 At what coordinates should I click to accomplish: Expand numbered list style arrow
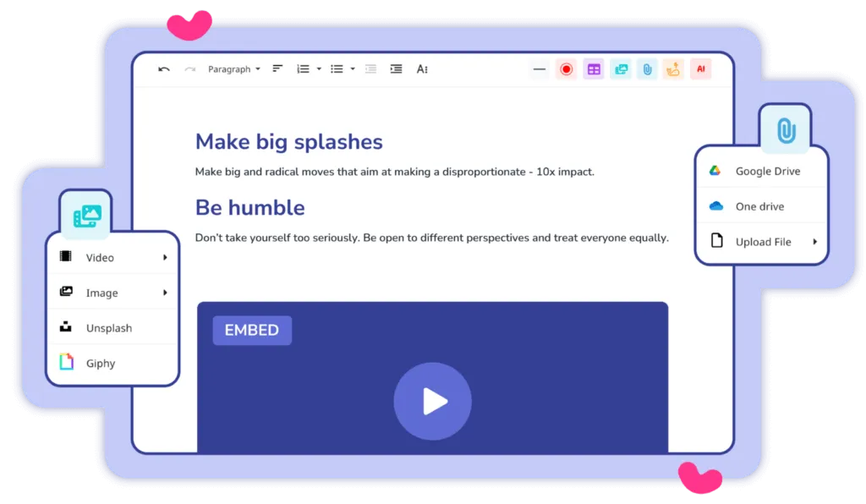point(319,69)
